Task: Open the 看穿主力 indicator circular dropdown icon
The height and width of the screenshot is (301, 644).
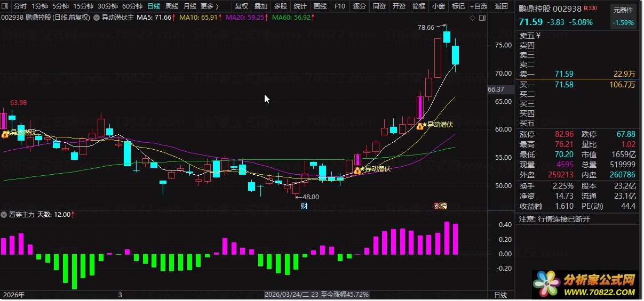Action: pyautogui.click(x=4, y=215)
